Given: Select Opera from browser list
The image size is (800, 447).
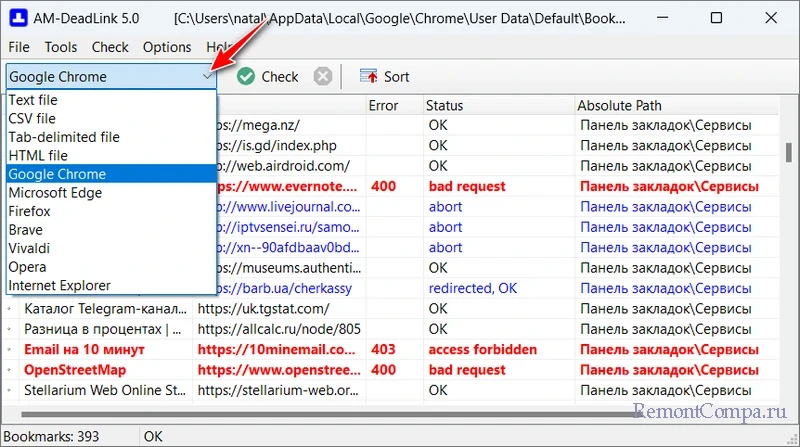Looking at the screenshot, I should (x=28, y=267).
